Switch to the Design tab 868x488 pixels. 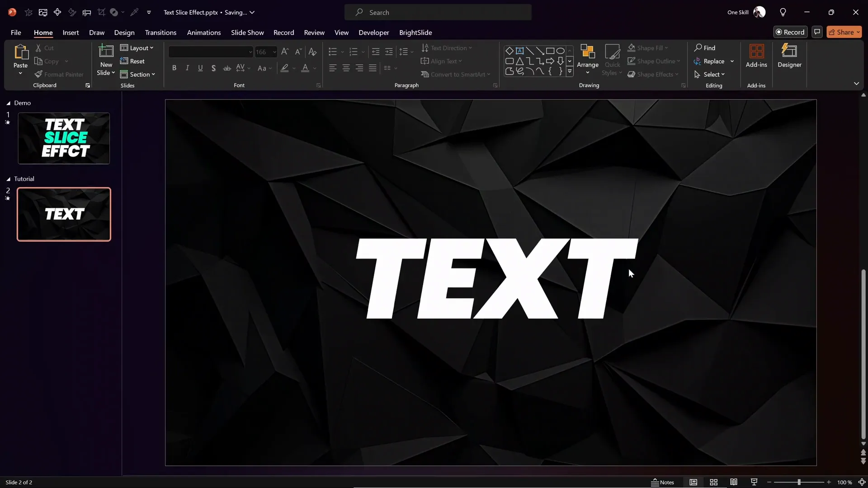pos(124,32)
